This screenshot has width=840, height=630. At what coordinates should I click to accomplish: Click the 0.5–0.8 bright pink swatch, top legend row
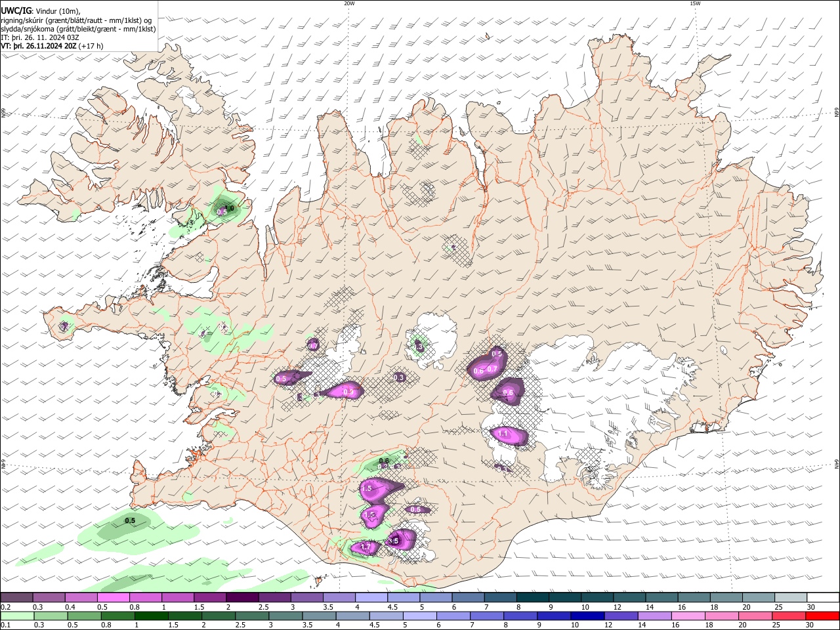pos(113,597)
